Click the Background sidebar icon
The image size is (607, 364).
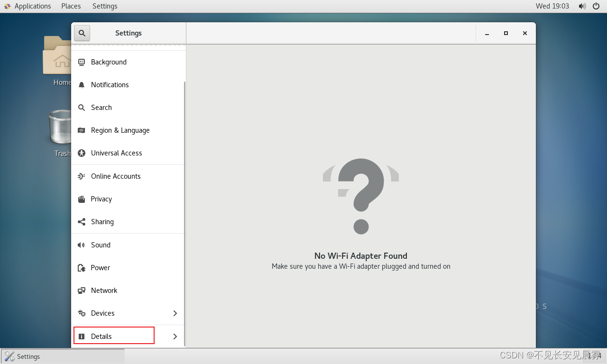[82, 62]
